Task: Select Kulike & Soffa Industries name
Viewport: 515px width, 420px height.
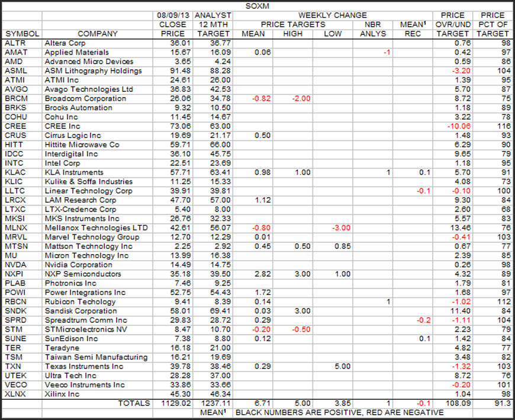Action: (89, 181)
